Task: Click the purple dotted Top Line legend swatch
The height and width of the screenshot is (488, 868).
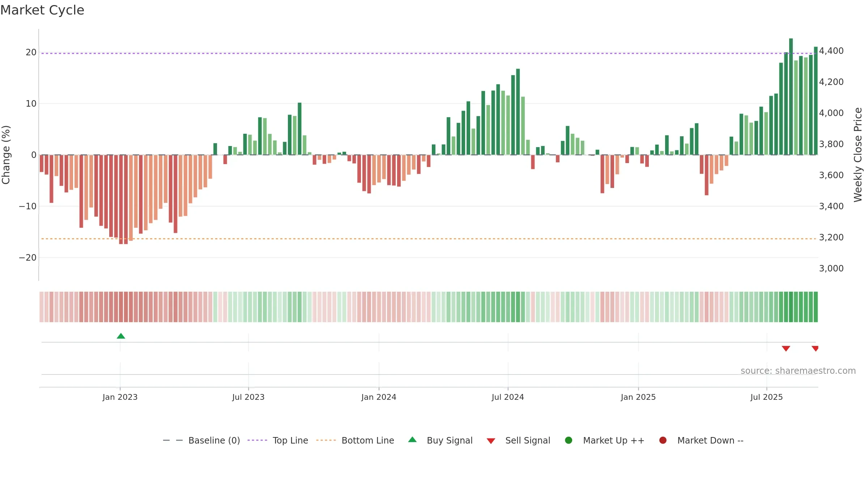Action: [x=257, y=440]
